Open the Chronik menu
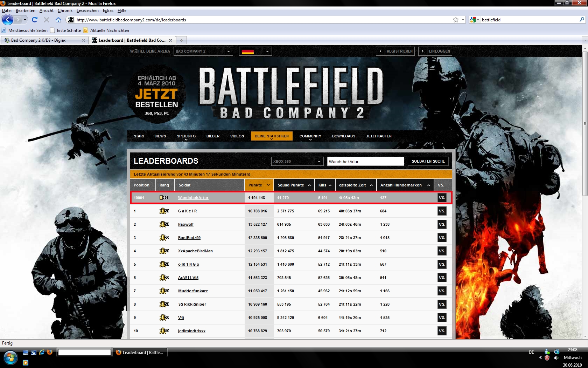 click(x=65, y=11)
